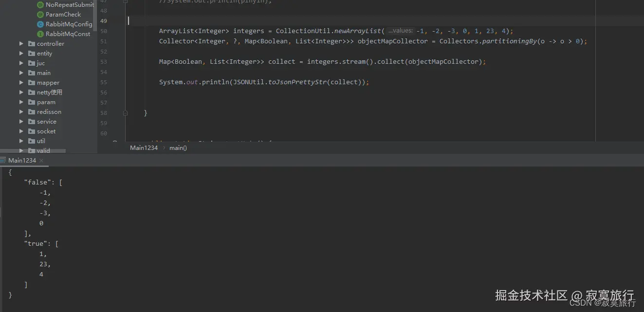Screen dimensions: 644x312
Task: Select the service folder label
Action: 47,122
